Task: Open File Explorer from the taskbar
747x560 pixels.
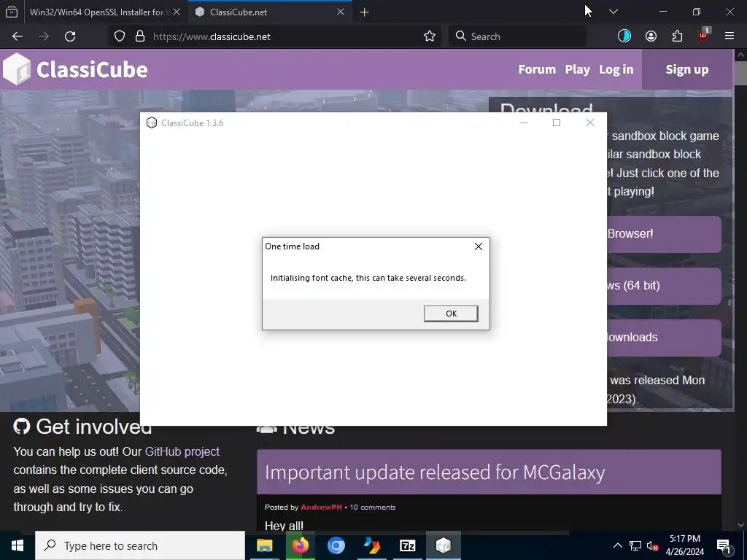Action: 264,545
